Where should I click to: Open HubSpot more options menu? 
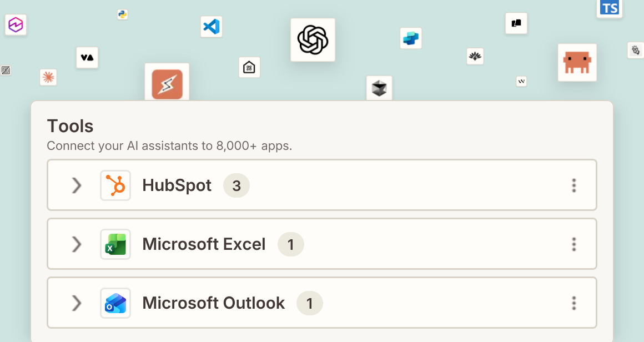tap(573, 185)
